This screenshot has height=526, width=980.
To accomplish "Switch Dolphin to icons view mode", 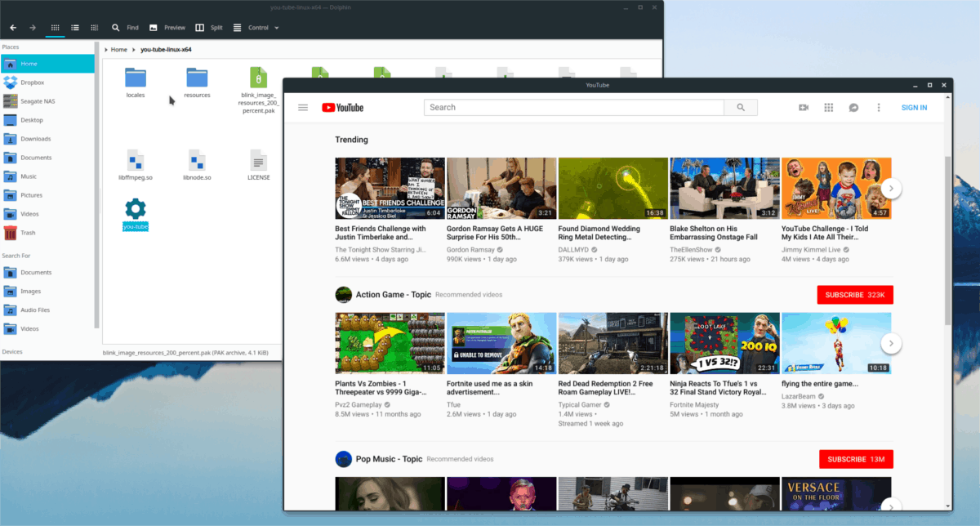I will [x=56, y=28].
